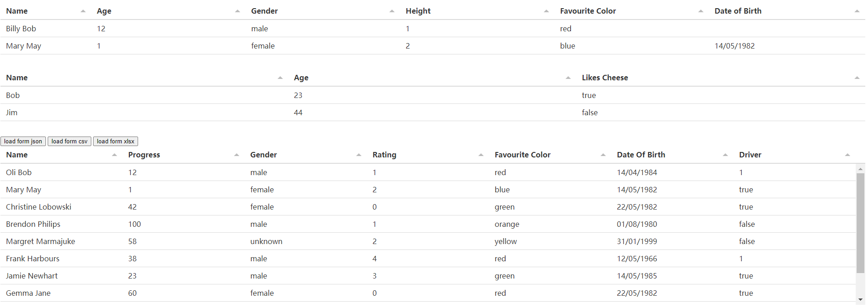Click Brendon Philips' orange colour cell
Viewport: 868px width, 308px height.
tap(507, 224)
